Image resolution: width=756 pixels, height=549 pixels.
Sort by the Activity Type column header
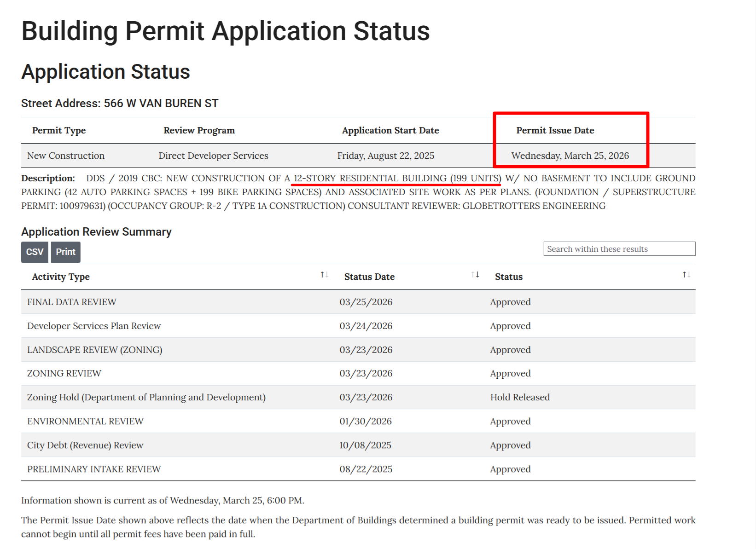pyautogui.click(x=60, y=277)
